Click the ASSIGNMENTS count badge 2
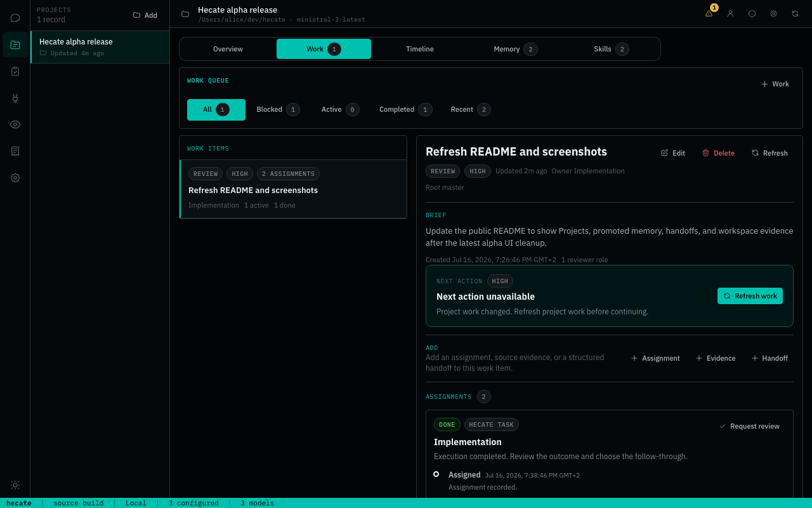812x508 pixels. coord(484,397)
